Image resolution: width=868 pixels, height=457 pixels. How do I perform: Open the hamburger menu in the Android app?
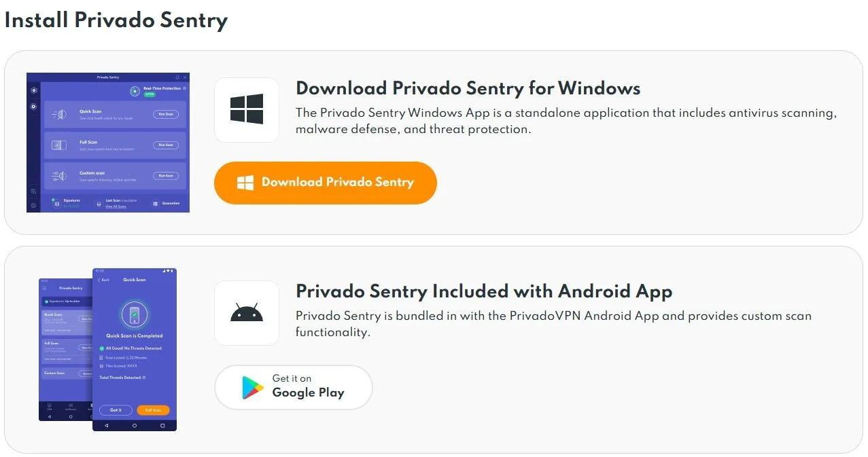click(x=44, y=288)
